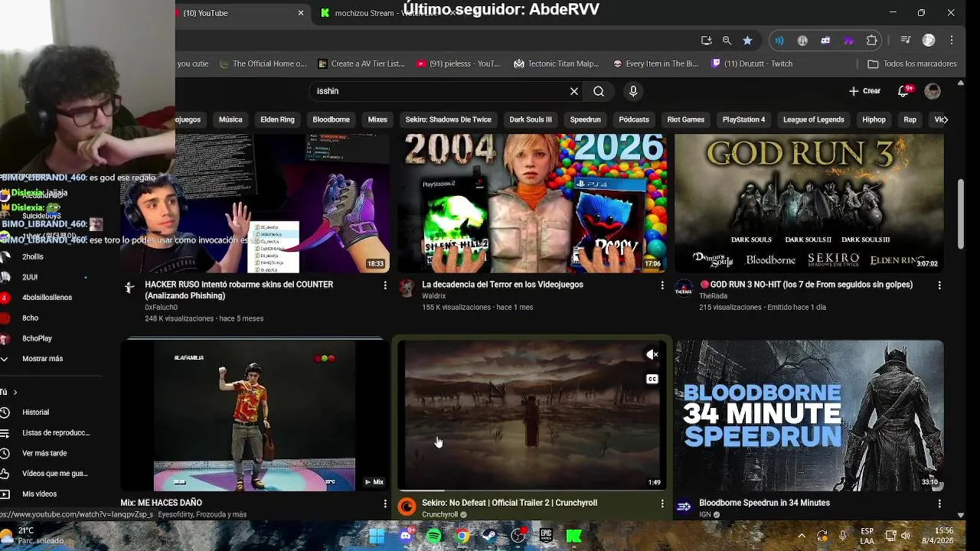
Task: Close the (10) YouTube tab
Action: coord(301,13)
